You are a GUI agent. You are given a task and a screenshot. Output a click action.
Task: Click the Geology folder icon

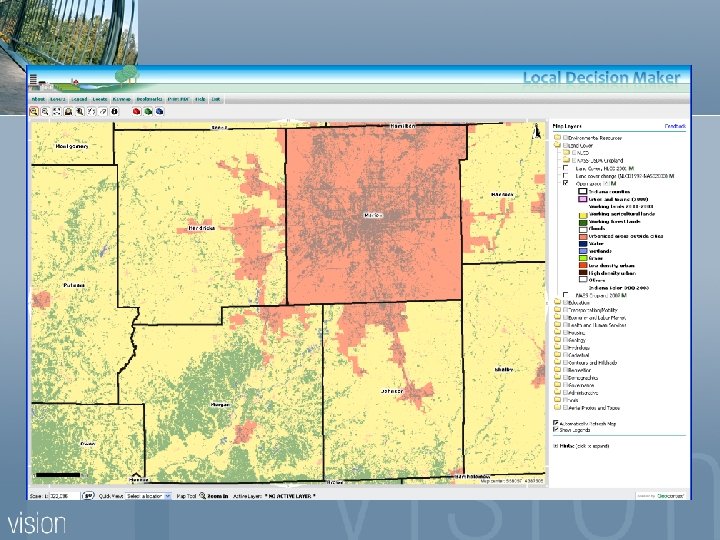tap(557, 340)
